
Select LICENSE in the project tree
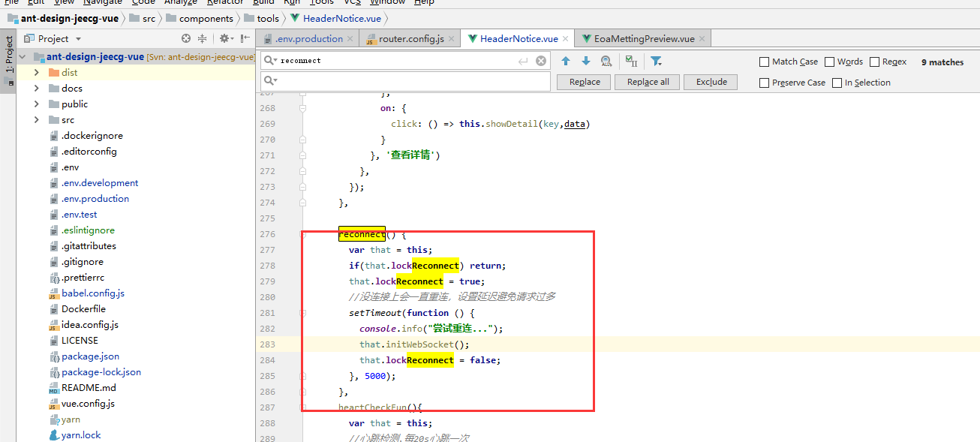tap(80, 341)
